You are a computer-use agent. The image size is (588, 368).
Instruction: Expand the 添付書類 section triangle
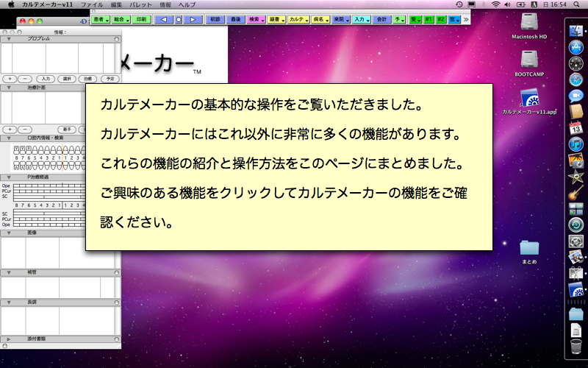(x=8, y=339)
